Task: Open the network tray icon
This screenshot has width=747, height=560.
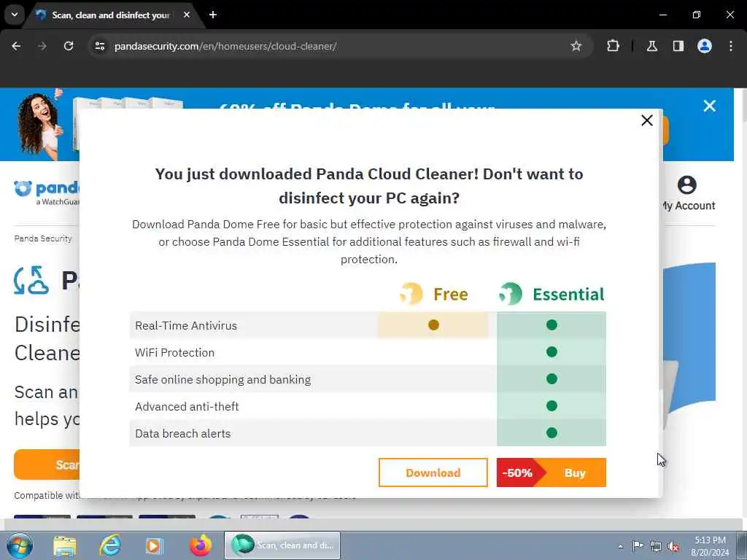Action: pos(656,547)
